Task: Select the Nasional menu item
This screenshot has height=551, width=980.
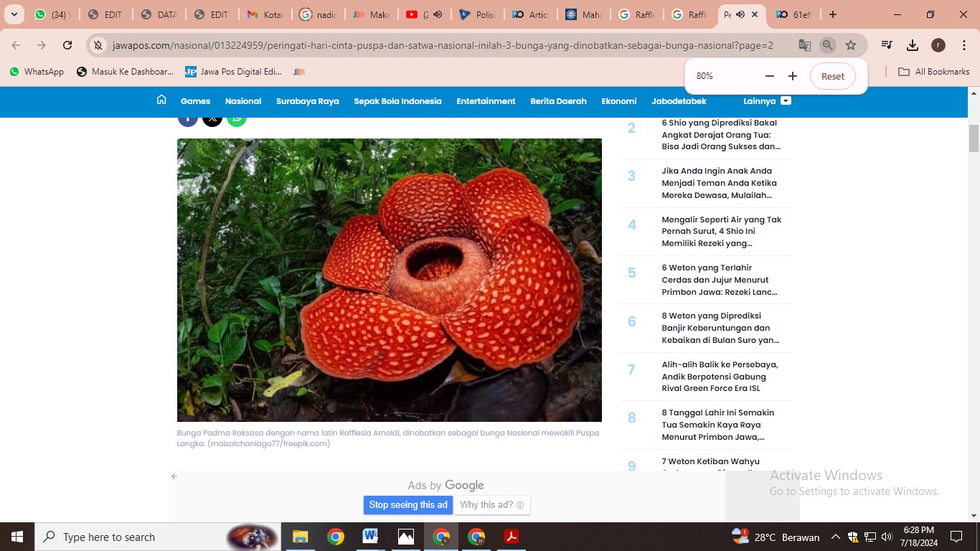Action: click(x=242, y=100)
